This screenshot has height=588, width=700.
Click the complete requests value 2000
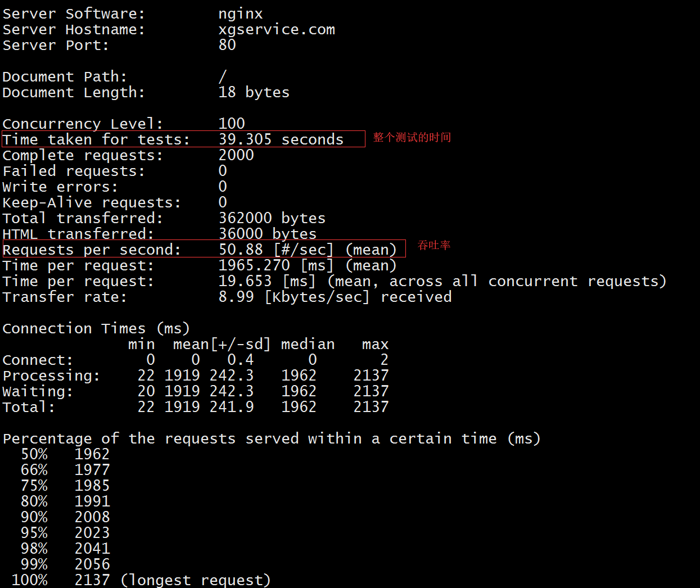[236, 155]
